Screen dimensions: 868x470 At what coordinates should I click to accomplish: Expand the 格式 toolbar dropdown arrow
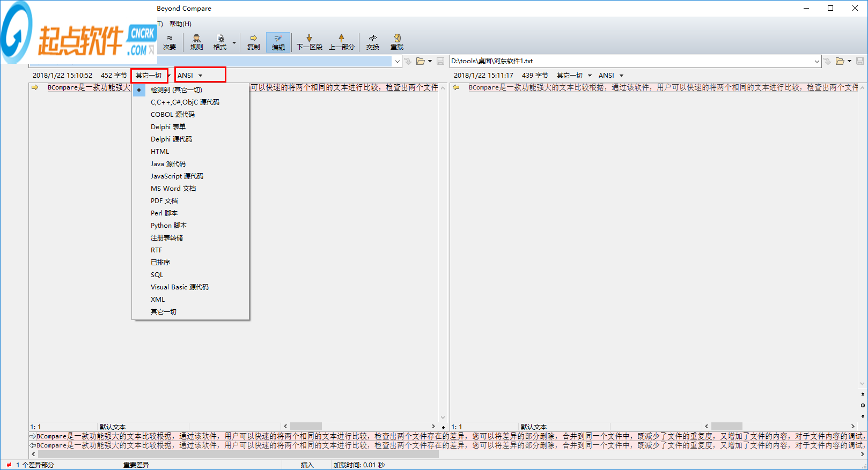[234, 42]
